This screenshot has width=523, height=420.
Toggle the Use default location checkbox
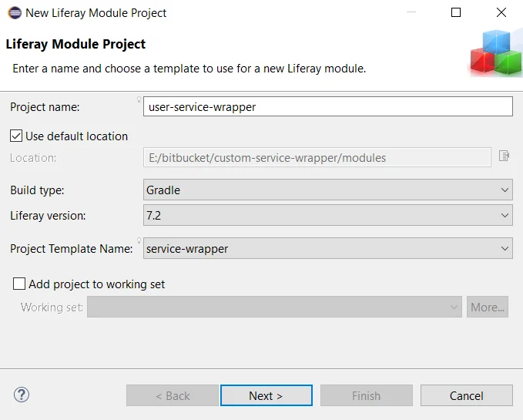16,136
